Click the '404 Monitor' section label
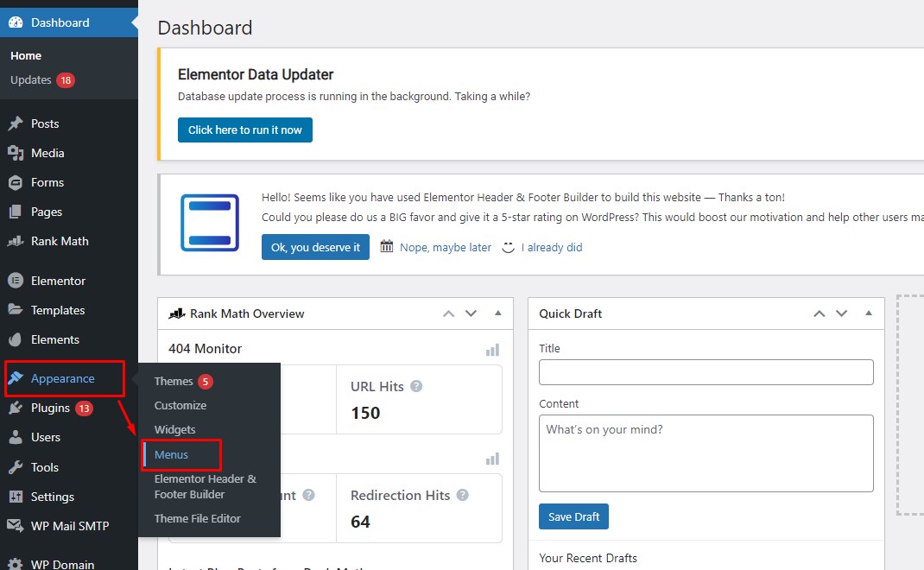 [x=205, y=348]
